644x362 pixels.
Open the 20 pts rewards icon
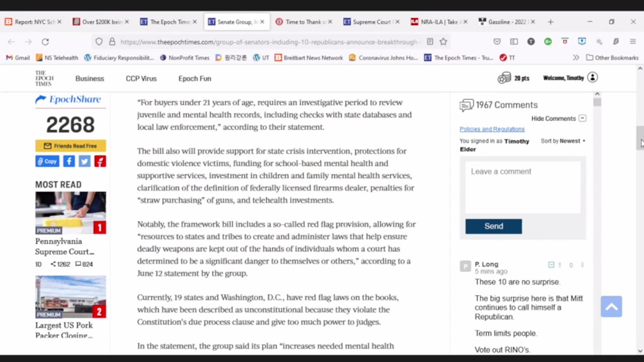504,78
